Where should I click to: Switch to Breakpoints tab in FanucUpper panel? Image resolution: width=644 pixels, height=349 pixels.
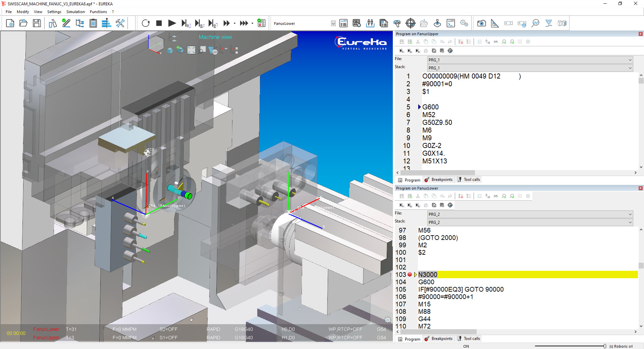[438, 180]
